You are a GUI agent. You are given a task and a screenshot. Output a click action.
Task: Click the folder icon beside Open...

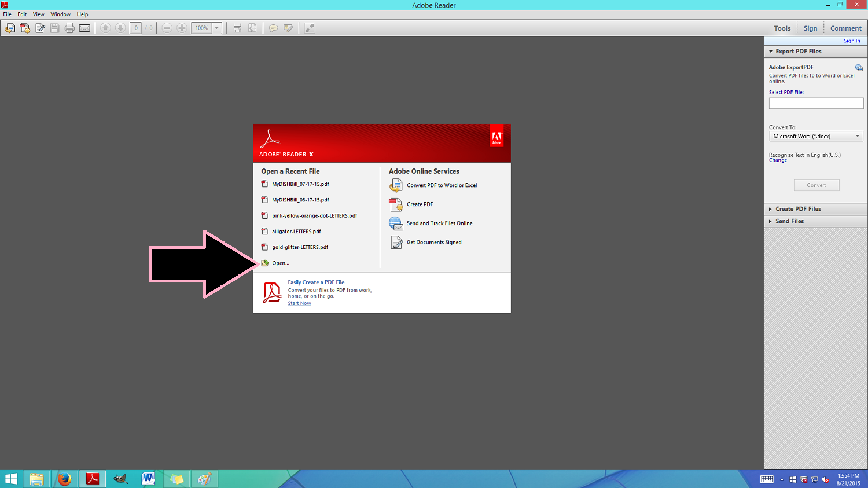tap(265, 263)
